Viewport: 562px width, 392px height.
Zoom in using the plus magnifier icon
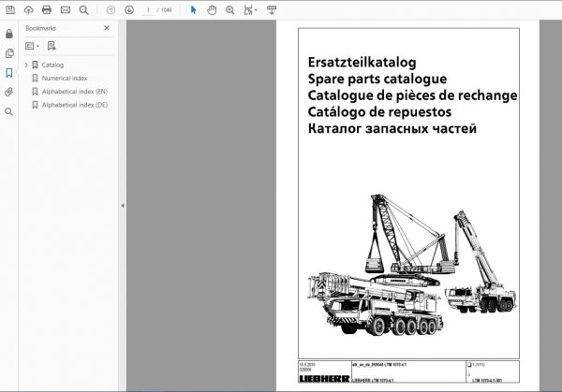[230, 10]
